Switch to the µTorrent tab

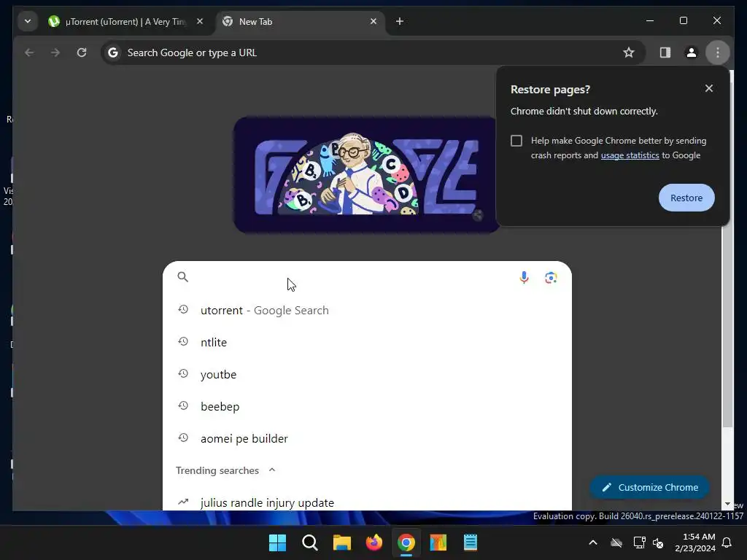126,21
